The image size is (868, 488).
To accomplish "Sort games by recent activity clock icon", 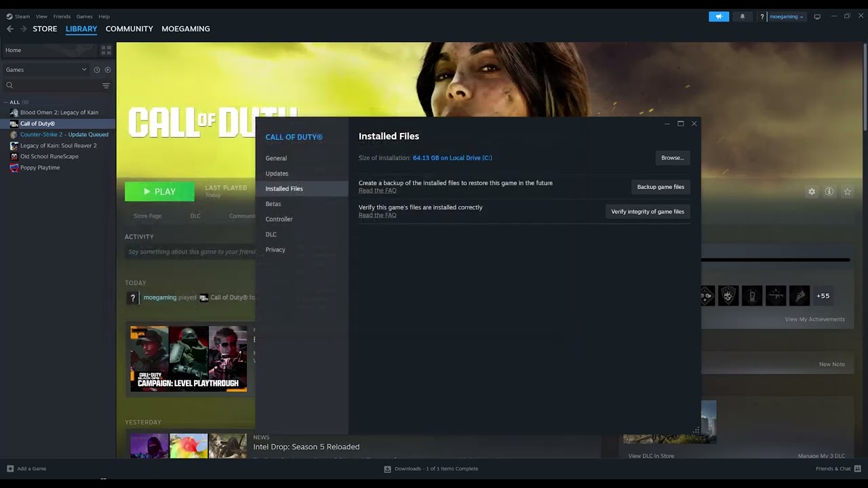I will tap(97, 70).
